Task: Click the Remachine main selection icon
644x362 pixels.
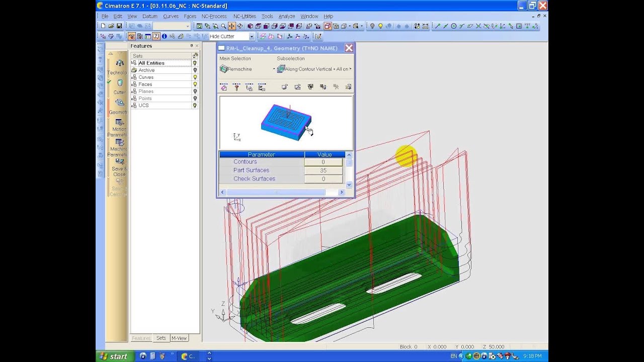Action: point(224,69)
